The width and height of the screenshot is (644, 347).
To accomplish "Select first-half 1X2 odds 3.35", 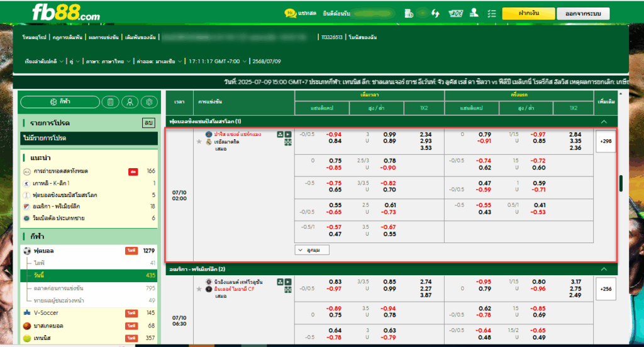I will click(575, 141).
